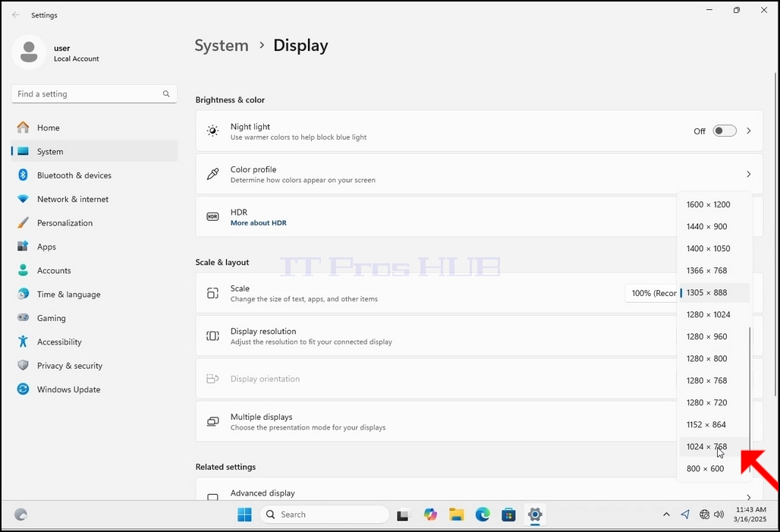Open Gaming settings
The image size is (780, 532).
click(94, 318)
